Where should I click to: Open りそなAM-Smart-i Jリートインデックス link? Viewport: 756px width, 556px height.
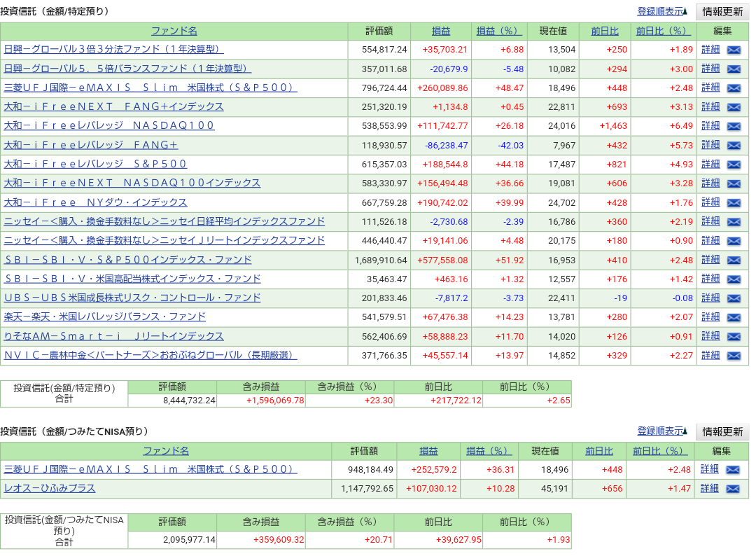coord(114,335)
